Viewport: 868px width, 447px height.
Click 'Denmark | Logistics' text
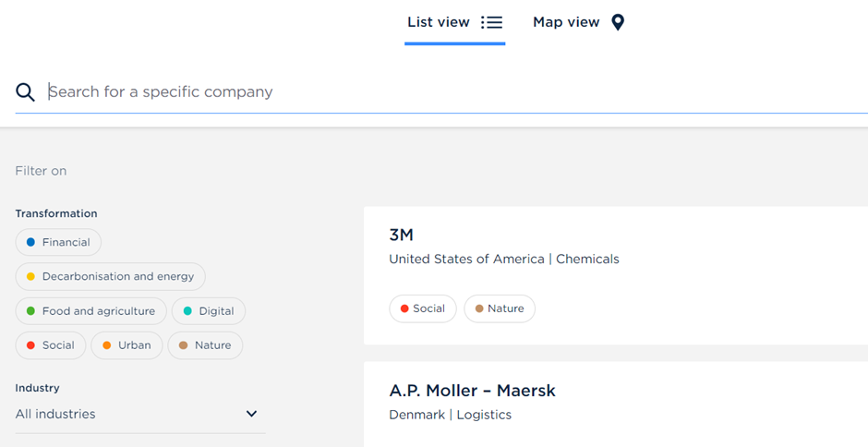450,415
